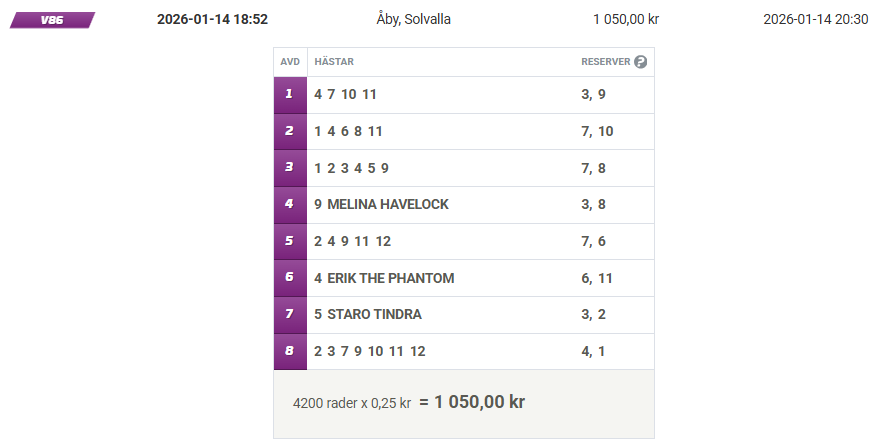Click the HÄSTAR column header
The image size is (885, 448).
click(x=334, y=62)
